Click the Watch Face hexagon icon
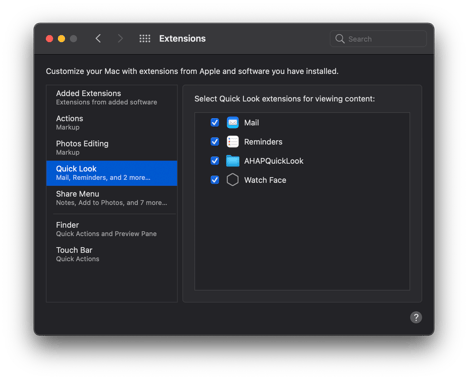 tap(233, 180)
